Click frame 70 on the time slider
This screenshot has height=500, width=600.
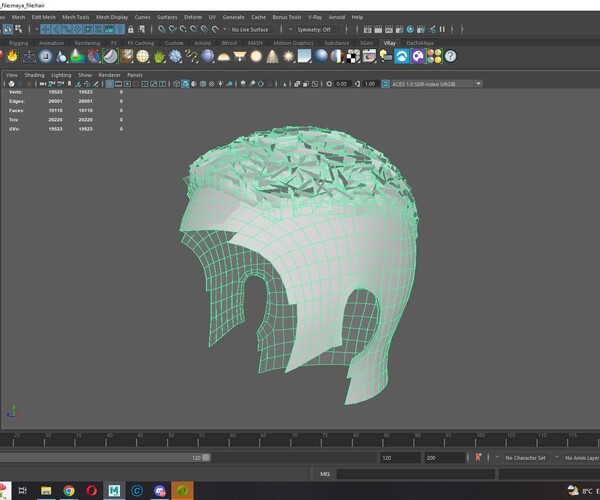point(291,440)
